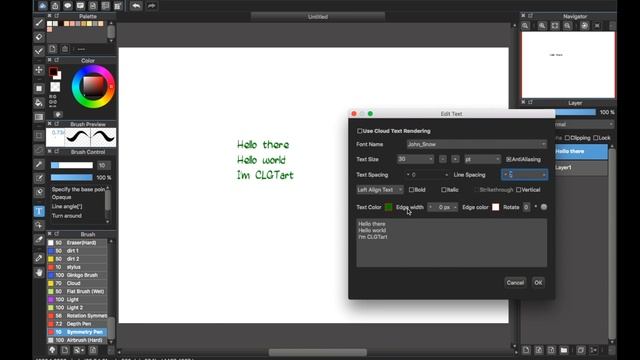Click inside the text entry area
The width and height of the screenshot is (640, 360).
[451, 243]
